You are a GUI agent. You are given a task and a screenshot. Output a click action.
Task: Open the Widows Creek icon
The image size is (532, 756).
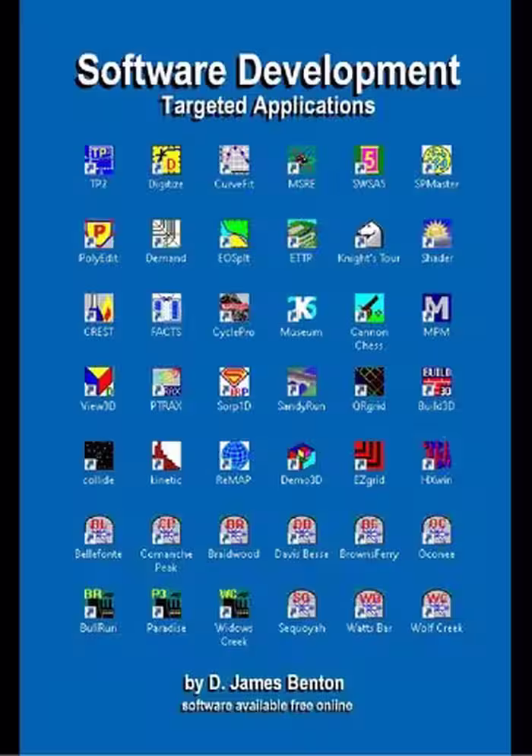(x=234, y=604)
